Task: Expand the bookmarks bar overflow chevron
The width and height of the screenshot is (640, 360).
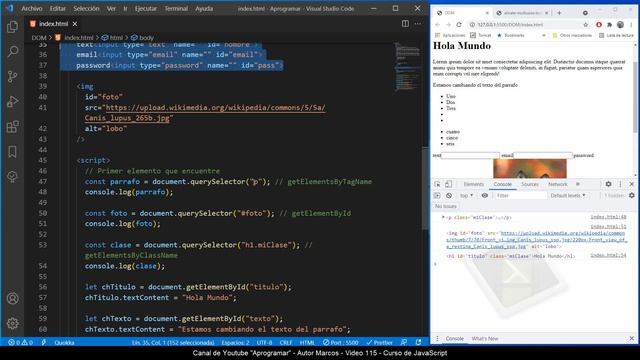Action: (x=544, y=36)
